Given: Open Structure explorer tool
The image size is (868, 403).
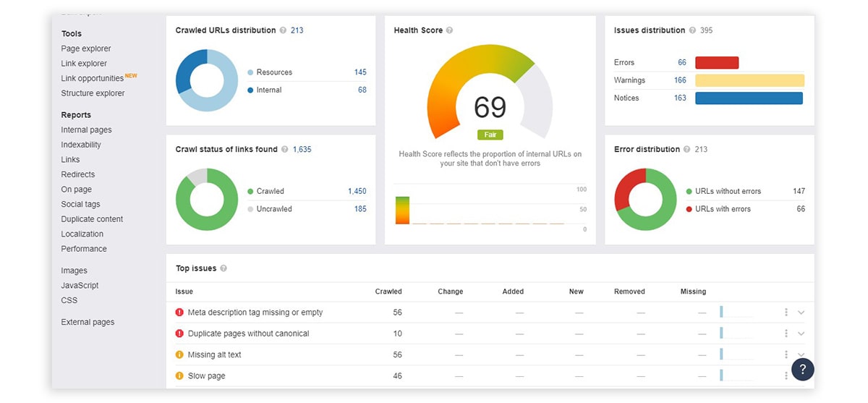Looking at the screenshot, I should (x=93, y=93).
